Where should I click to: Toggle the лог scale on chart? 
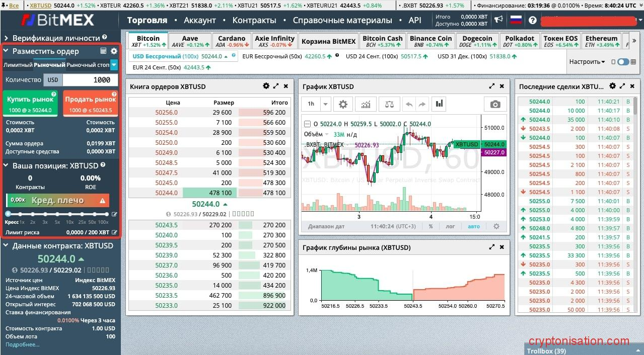point(450,226)
